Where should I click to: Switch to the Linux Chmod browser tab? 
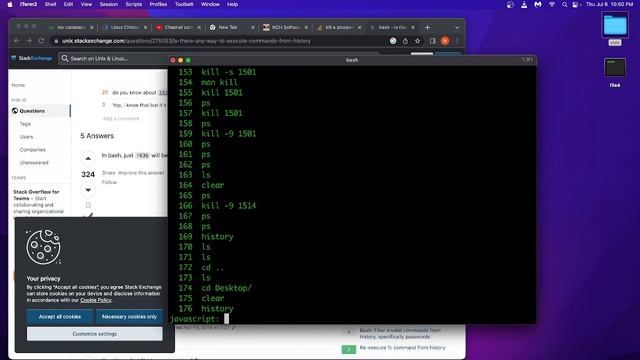click(125, 27)
